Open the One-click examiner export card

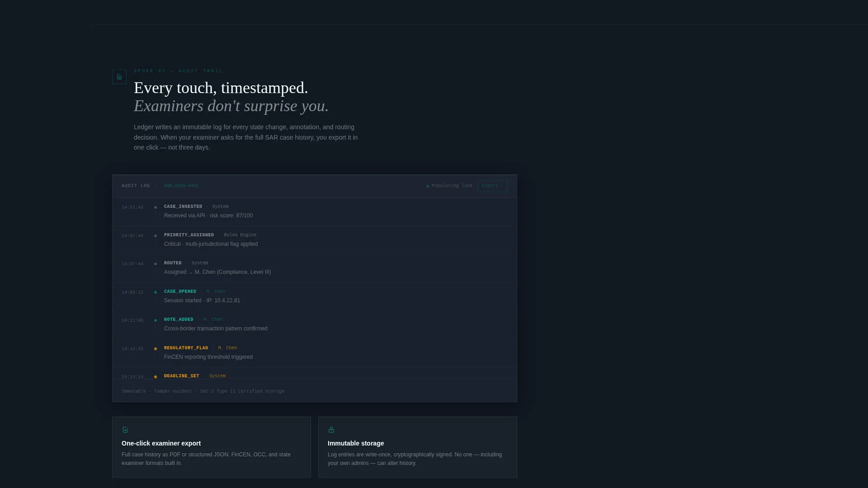[x=212, y=447]
